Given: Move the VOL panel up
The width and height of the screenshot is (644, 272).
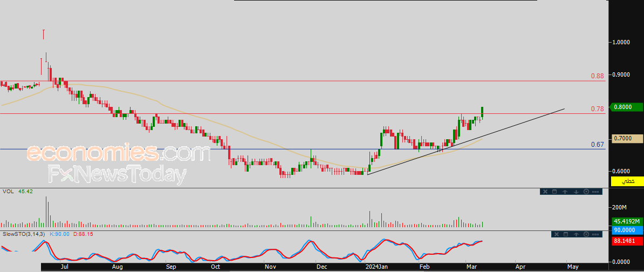Looking at the screenshot, I should point(565,192).
